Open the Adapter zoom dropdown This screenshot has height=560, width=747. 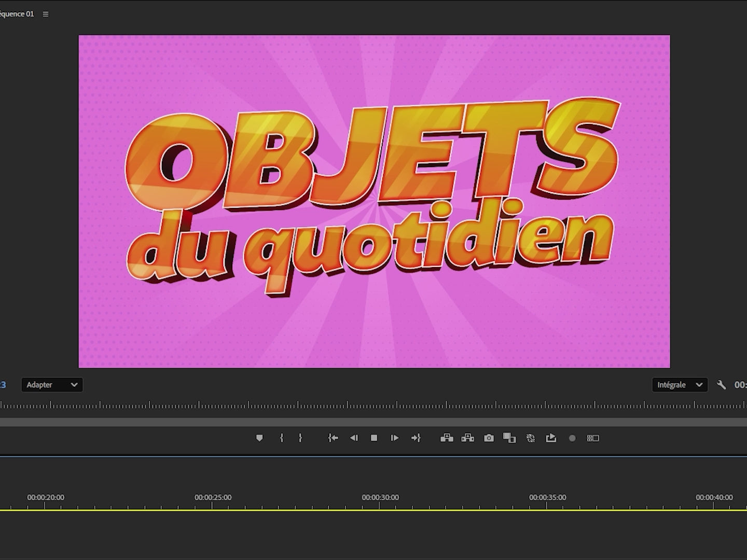coord(51,385)
